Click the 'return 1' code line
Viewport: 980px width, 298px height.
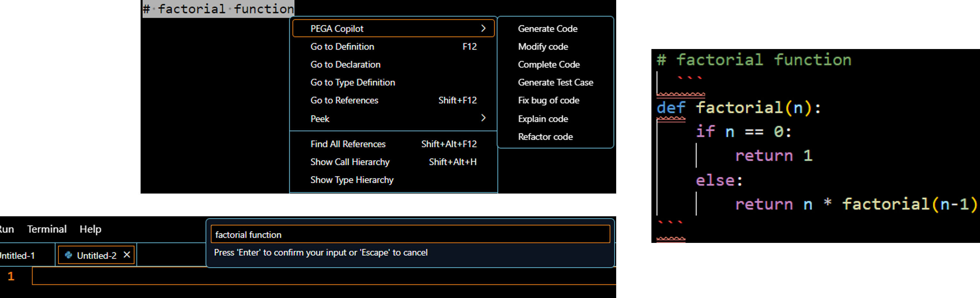click(774, 156)
